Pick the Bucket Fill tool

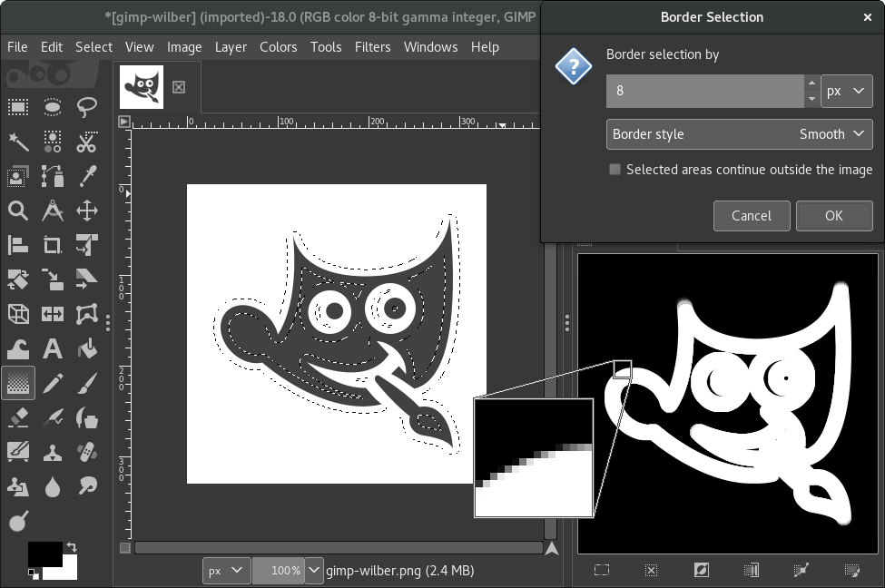coord(86,348)
